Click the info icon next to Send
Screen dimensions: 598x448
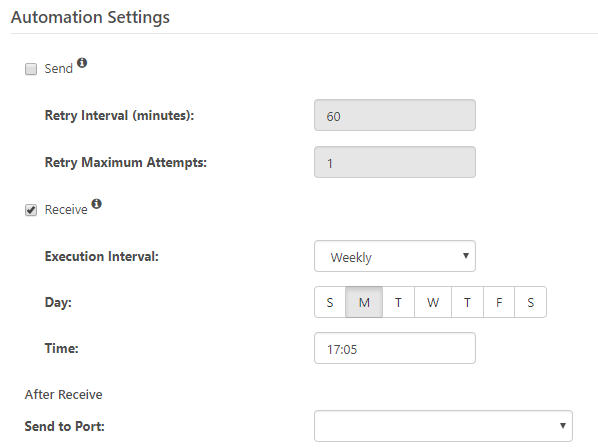pos(82,63)
